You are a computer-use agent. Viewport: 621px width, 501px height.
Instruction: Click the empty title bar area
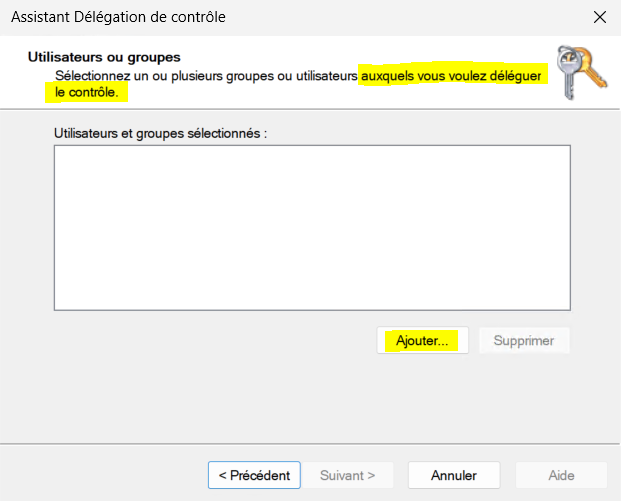(400, 17)
